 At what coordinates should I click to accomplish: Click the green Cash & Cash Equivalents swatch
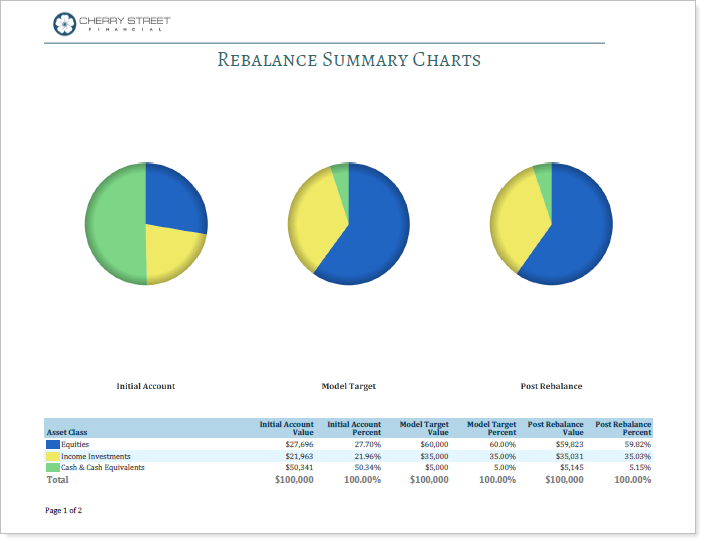click(52, 467)
